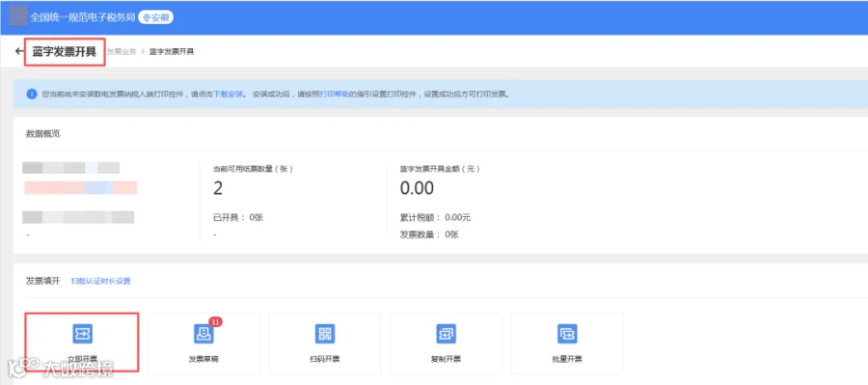
Task: Click the 数据概览 heading
Action: point(42,133)
